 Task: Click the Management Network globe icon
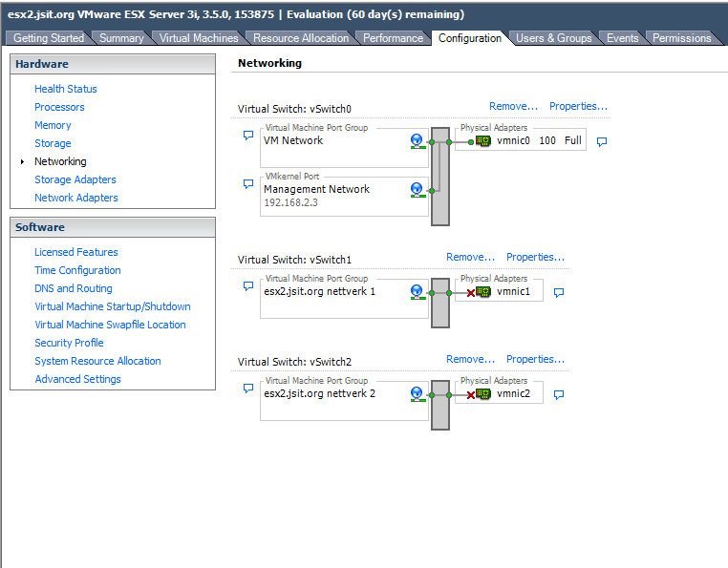click(418, 190)
